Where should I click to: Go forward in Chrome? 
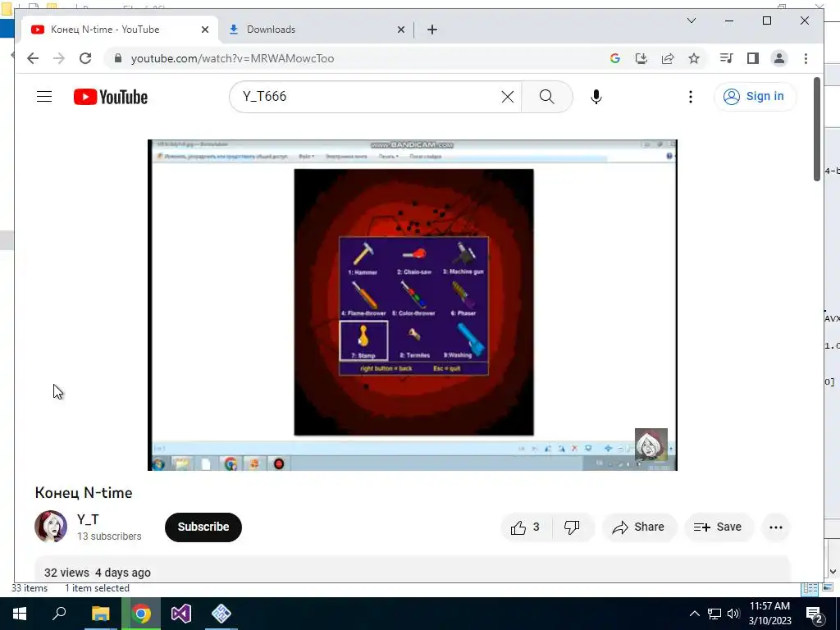point(59,58)
